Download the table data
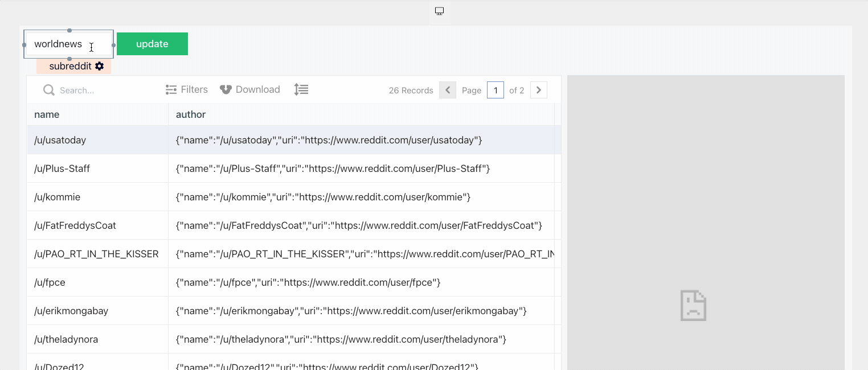 (x=250, y=89)
